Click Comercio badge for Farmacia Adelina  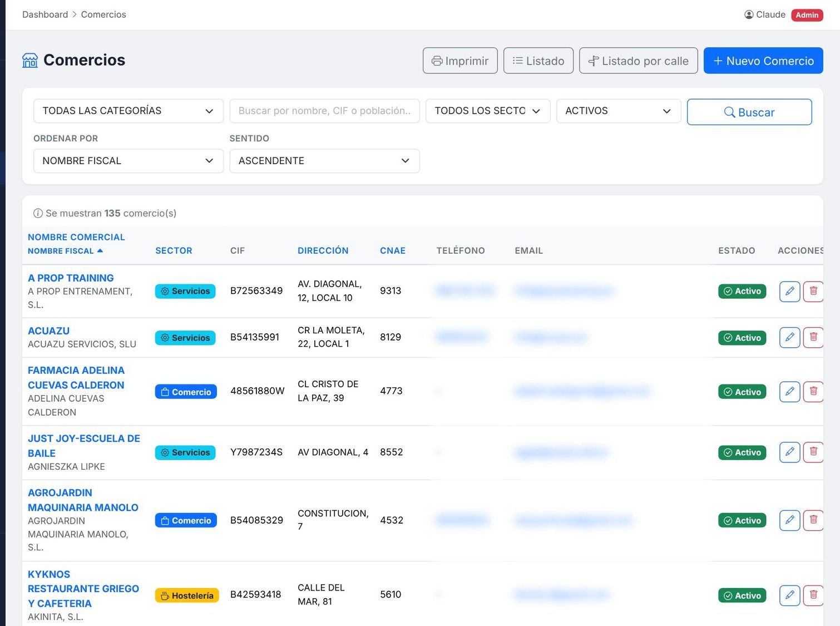186,392
